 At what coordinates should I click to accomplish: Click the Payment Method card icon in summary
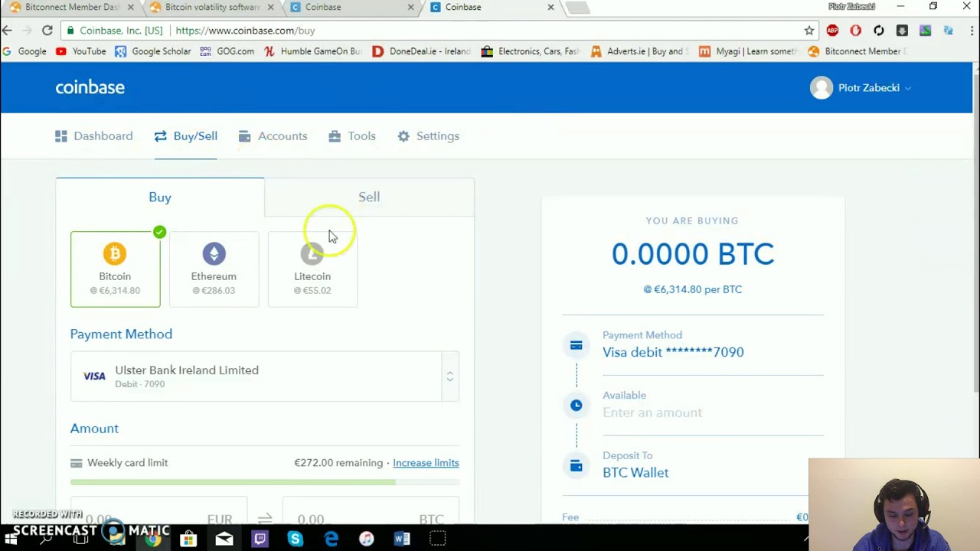click(x=577, y=345)
